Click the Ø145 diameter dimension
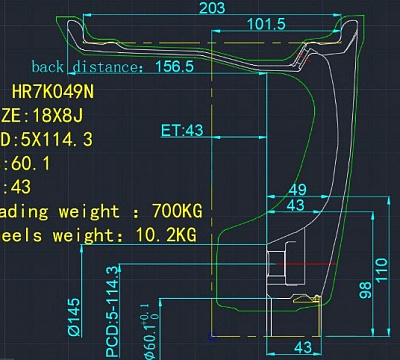Viewport: 400px width, 360px height. pos(74,317)
